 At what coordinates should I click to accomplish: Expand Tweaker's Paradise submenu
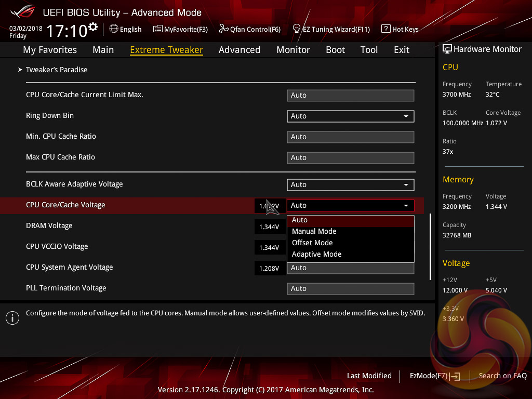[57, 70]
